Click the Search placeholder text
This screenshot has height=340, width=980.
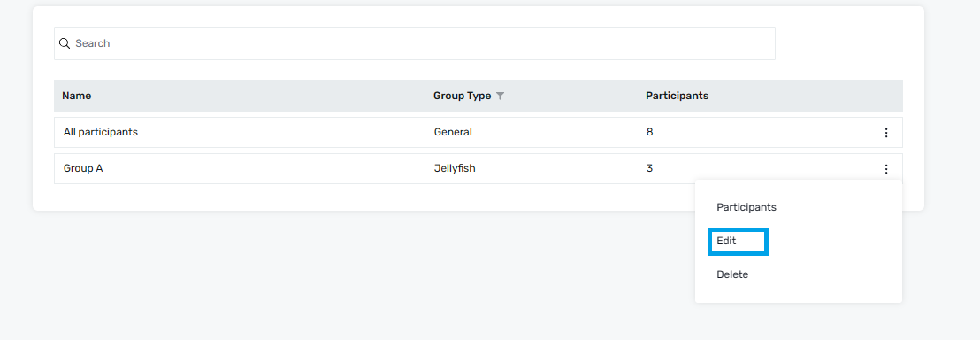(x=93, y=43)
